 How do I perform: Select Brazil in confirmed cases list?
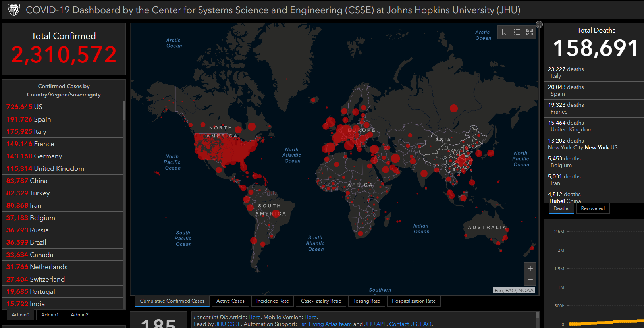click(63, 242)
